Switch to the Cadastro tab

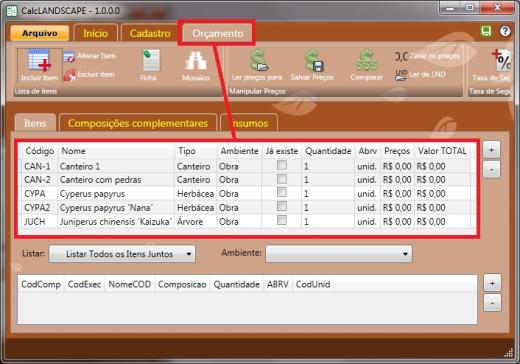[150, 33]
